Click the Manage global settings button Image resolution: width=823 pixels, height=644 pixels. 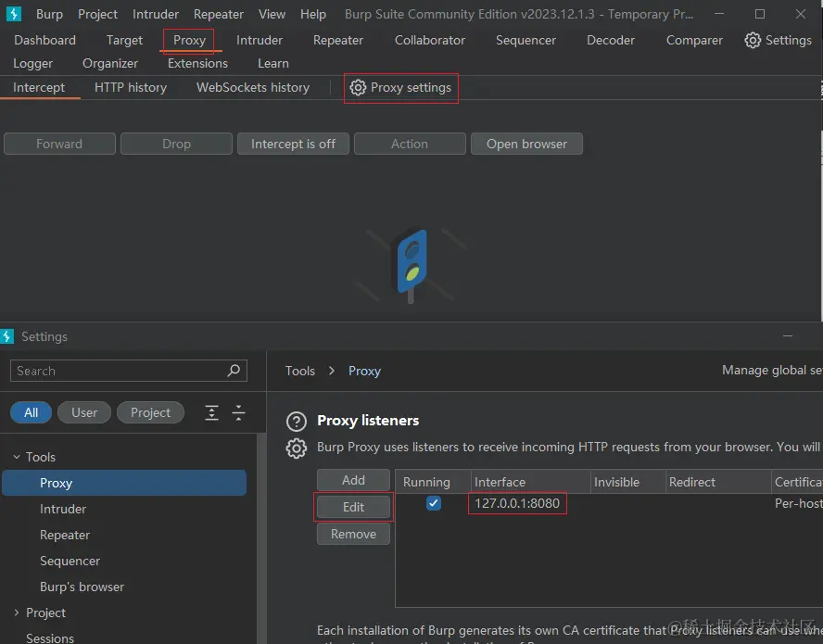(x=771, y=371)
